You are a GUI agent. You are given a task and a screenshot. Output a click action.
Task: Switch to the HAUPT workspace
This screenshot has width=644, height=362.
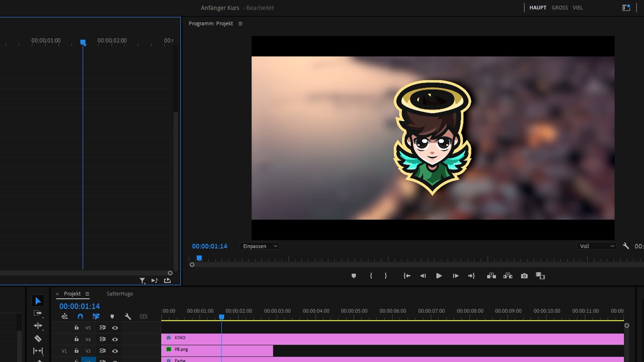coord(538,8)
